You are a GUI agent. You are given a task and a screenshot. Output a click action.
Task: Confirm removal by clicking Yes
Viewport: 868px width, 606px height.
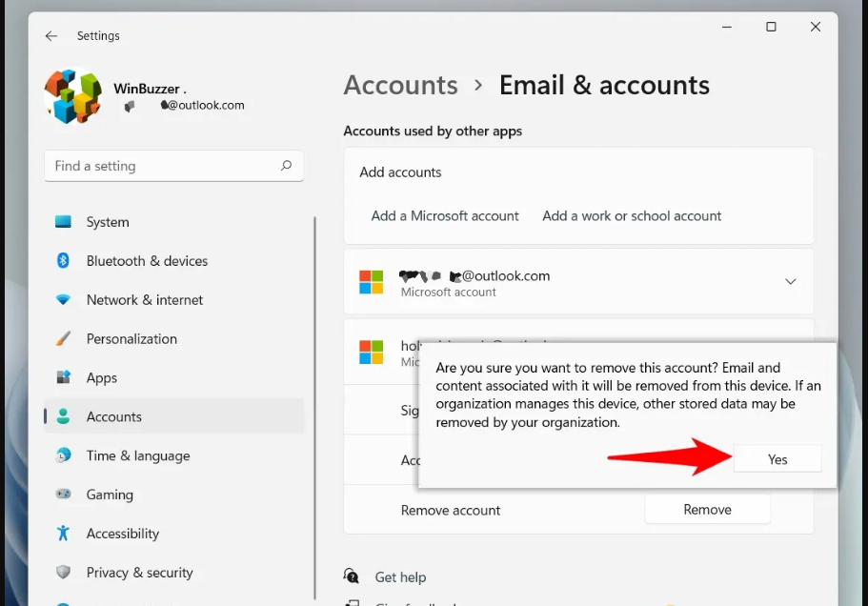click(x=777, y=459)
